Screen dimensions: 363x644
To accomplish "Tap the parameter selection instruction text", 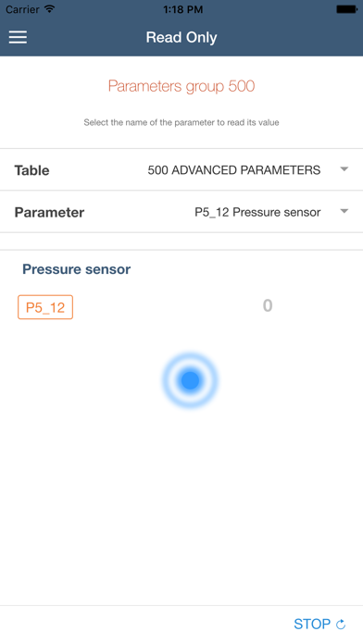I will (181, 122).
